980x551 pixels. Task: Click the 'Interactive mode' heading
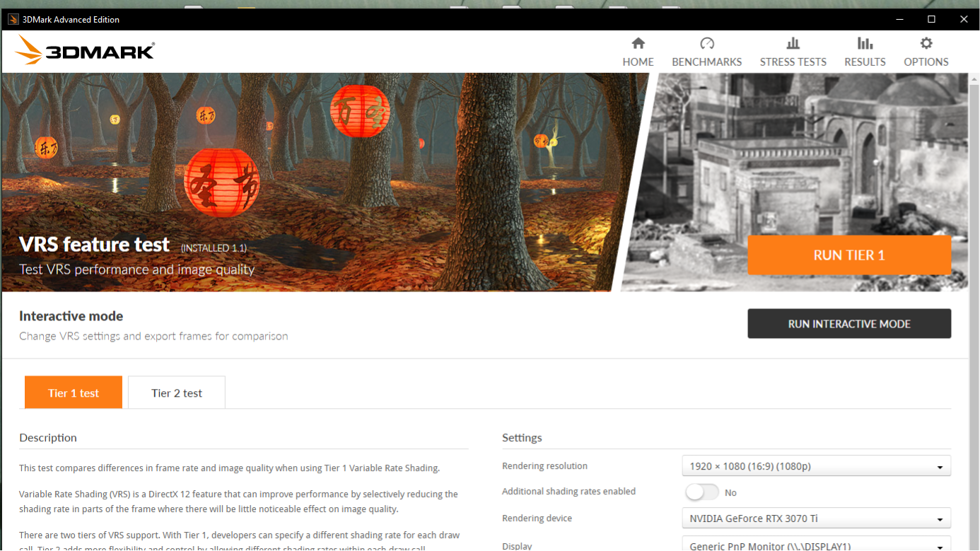[71, 316]
